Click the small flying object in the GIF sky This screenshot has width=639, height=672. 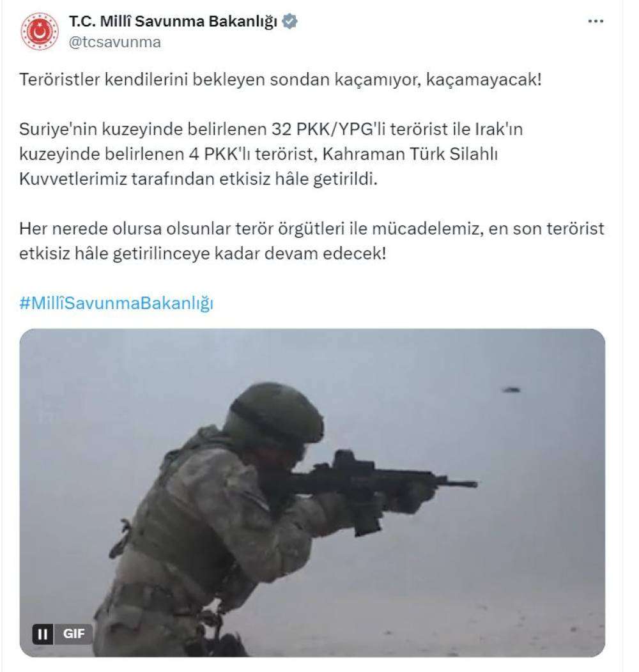coord(511,390)
